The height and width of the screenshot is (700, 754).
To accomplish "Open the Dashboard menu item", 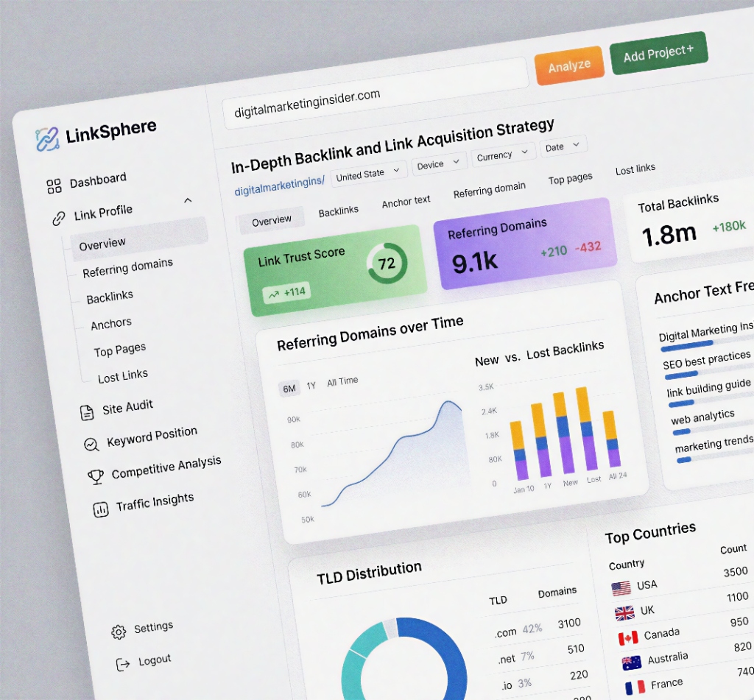I will pyautogui.click(x=98, y=181).
